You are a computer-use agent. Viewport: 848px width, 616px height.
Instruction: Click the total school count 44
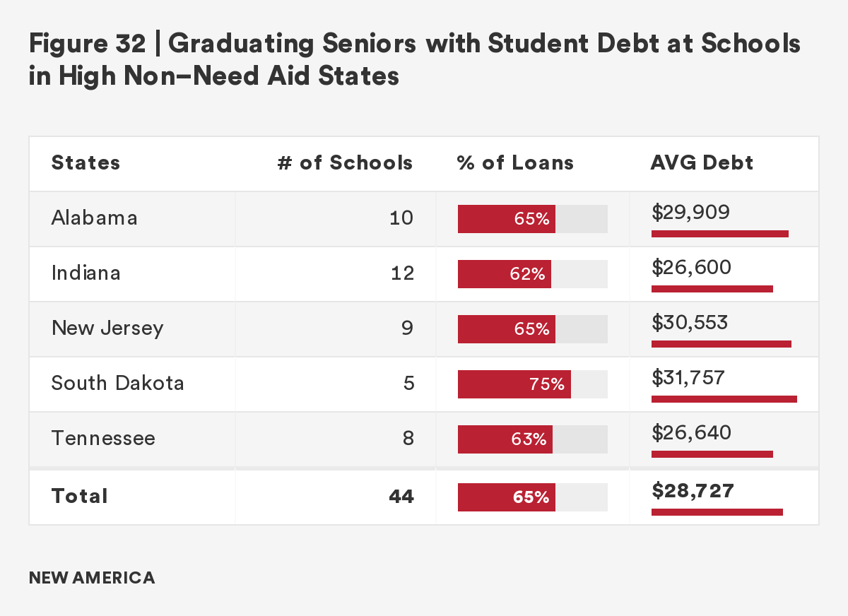[401, 497]
